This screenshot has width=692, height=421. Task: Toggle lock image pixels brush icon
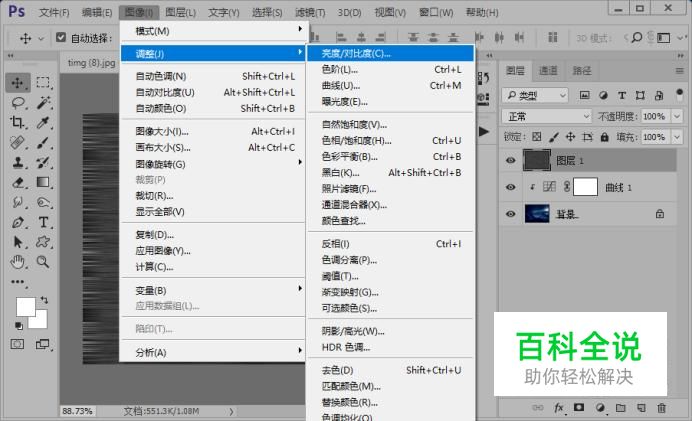tap(553, 137)
